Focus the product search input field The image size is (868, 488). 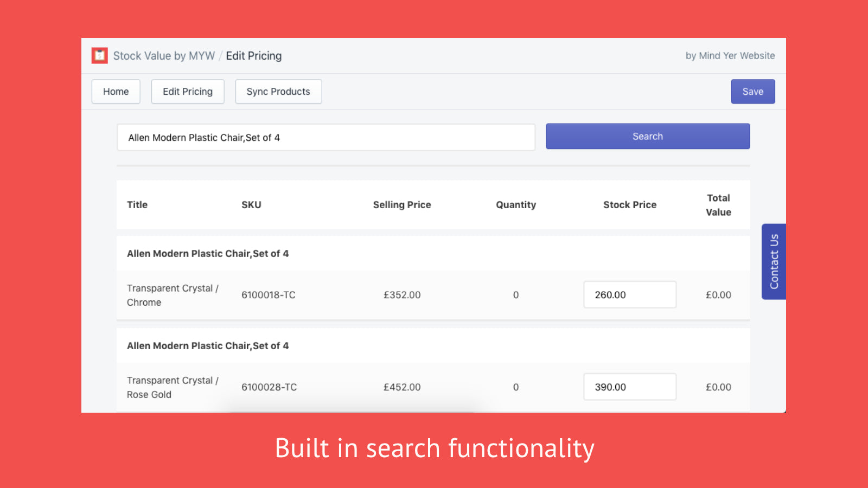tap(326, 137)
